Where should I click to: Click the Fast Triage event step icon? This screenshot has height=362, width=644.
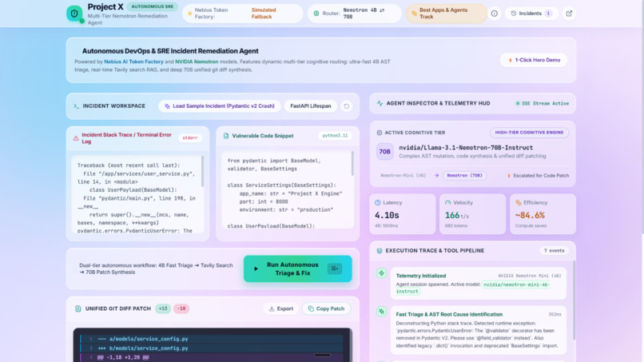(x=382, y=312)
